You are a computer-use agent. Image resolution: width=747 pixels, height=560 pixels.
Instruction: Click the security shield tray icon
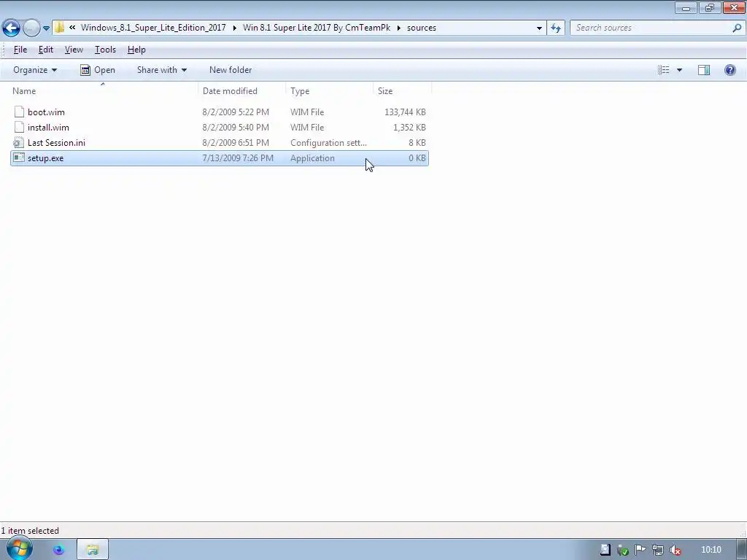pos(622,550)
